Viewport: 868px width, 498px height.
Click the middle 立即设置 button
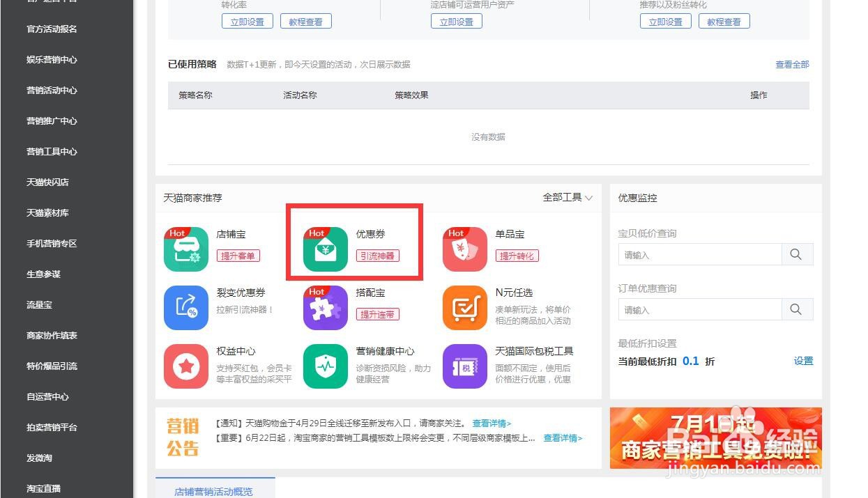(x=457, y=22)
